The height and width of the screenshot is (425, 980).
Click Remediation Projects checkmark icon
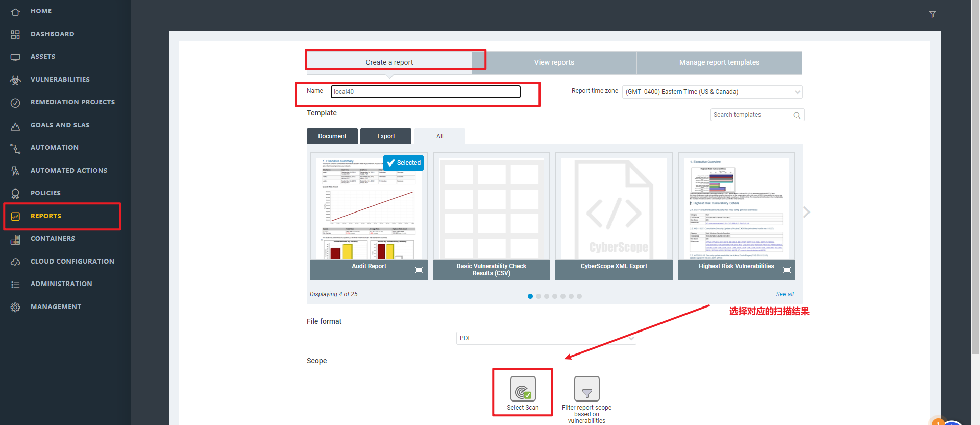pyautogui.click(x=15, y=103)
